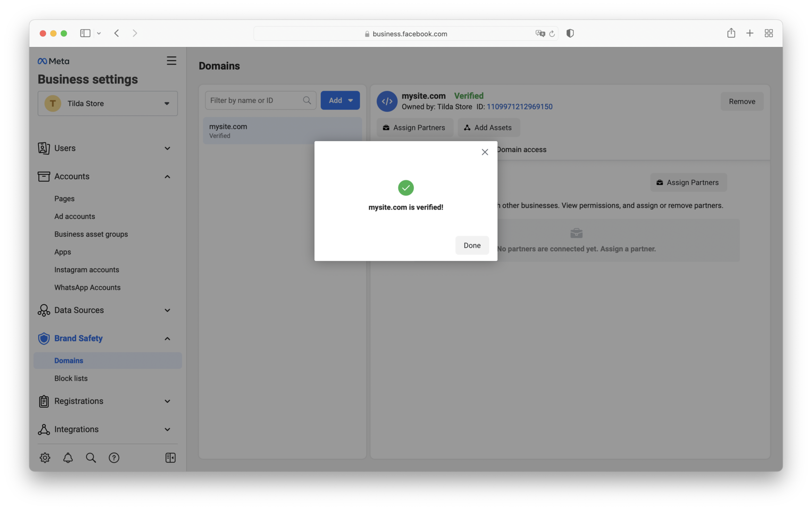Collapse the Accounts section chevron
The image size is (812, 510).
tap(167, 177)
